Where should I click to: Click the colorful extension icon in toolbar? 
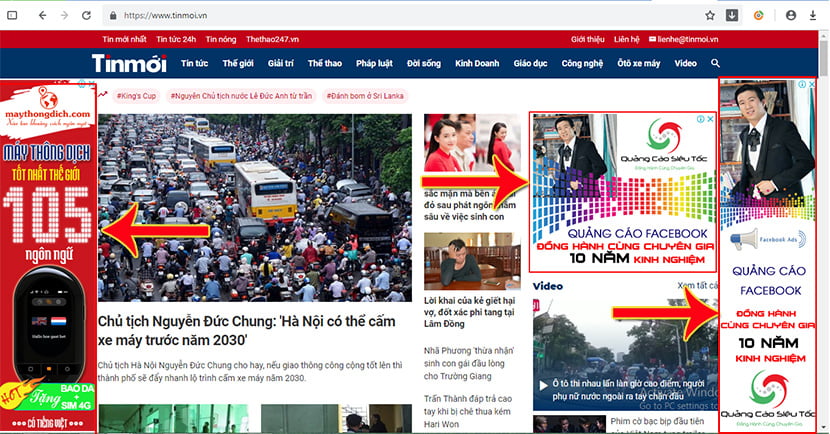(x=759, y=15)
